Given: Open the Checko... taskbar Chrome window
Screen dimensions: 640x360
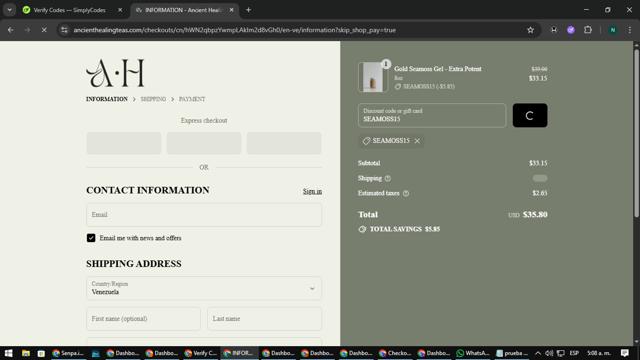Looking at the screenshot, I should click(x=395, y=353).
